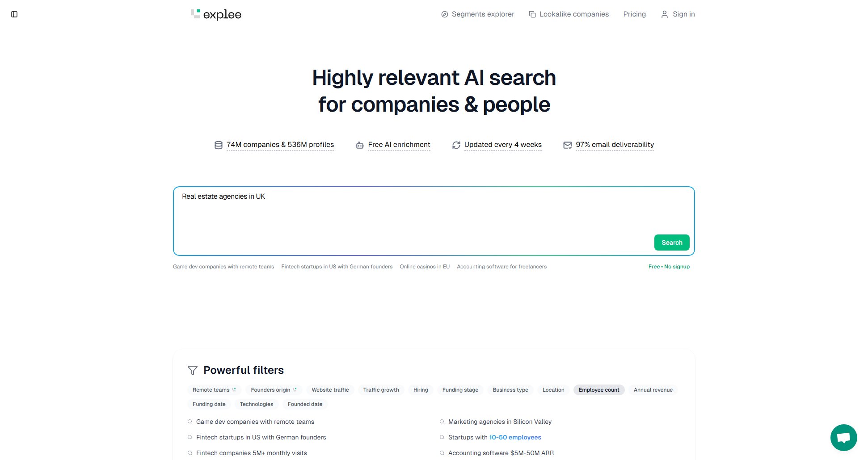This screenshot has height=460, width=868.
Task: Open Lookalike companies page
Action: coord(569,14)
